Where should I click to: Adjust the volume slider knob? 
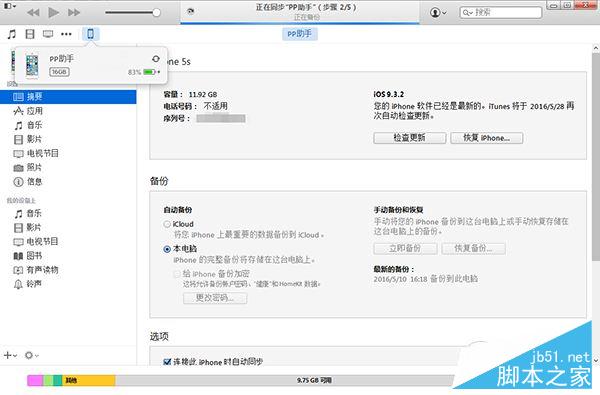(x=157, y=13)
